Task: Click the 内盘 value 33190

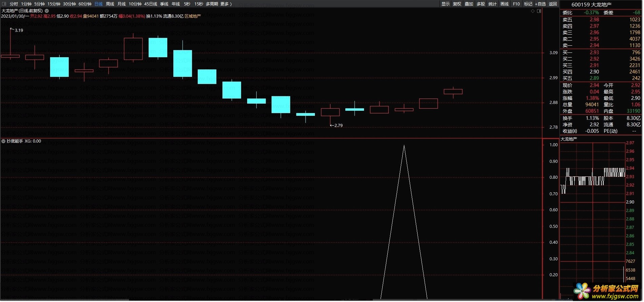Action: click(x=633, y=111)
